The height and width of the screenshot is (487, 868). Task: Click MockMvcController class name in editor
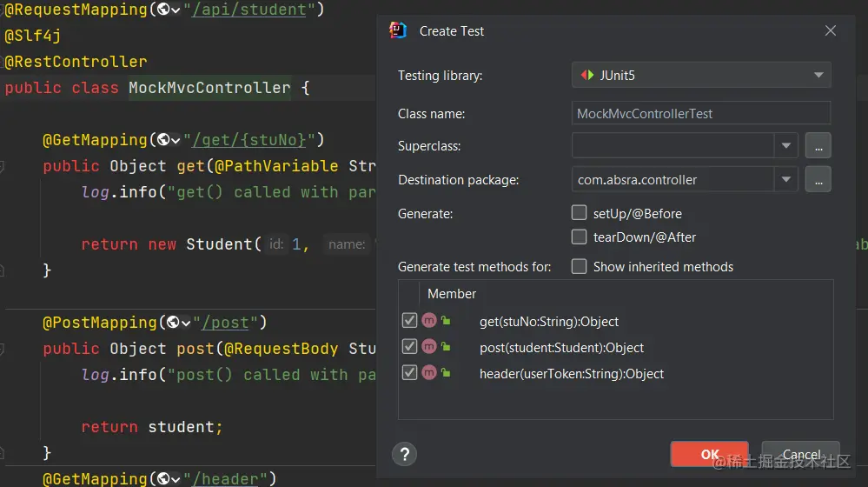coord(209,88)
